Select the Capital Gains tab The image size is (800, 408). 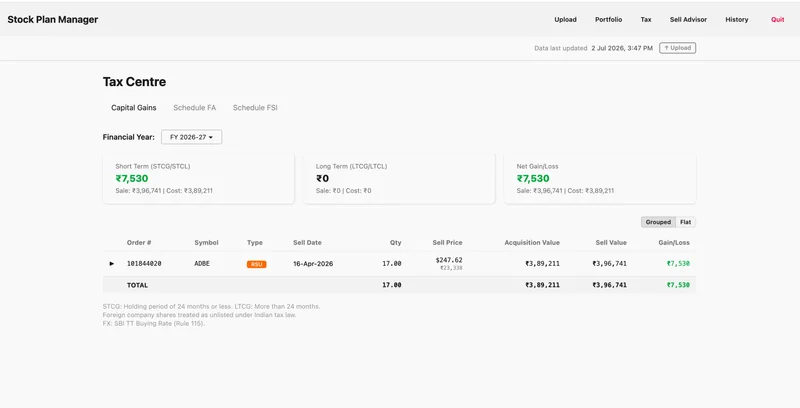click(x=134, y=108)
